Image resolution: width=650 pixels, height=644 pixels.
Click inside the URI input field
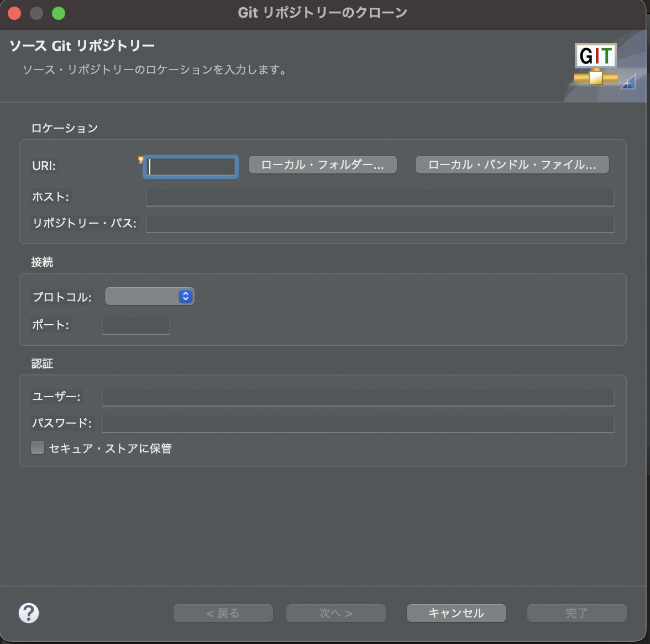click(x=190, y=166)
